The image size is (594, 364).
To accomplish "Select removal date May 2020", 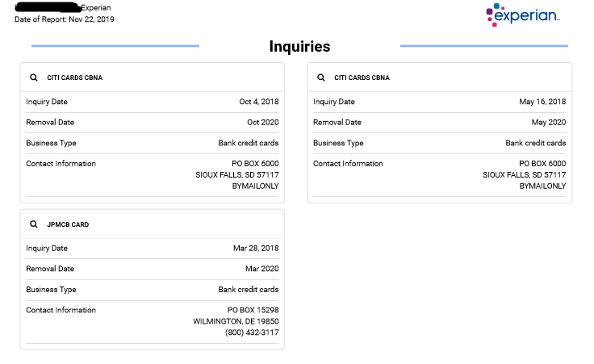I will (x=549, y=123).
